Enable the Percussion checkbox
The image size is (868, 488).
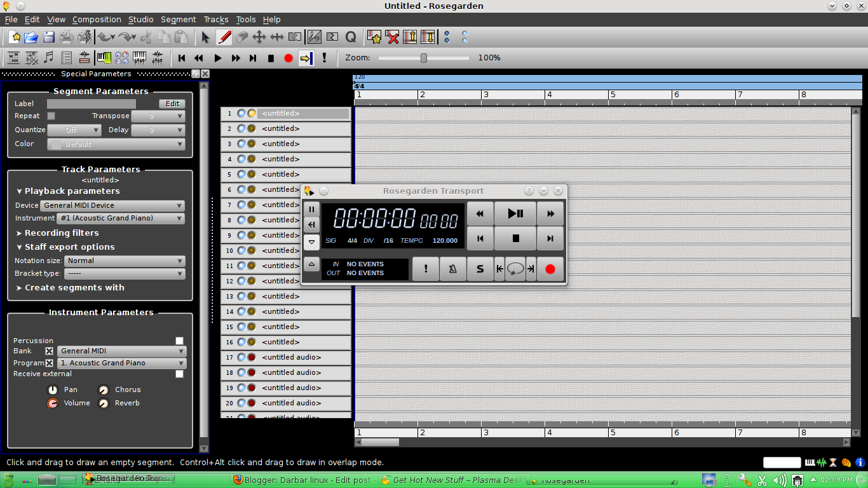(179, 341)
